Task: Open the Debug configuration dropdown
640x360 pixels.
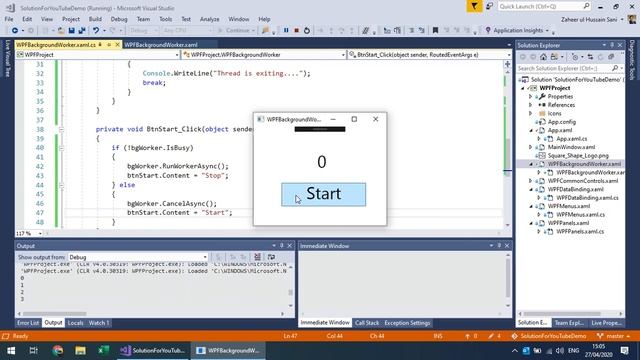Action: click(x=143, y=30)
